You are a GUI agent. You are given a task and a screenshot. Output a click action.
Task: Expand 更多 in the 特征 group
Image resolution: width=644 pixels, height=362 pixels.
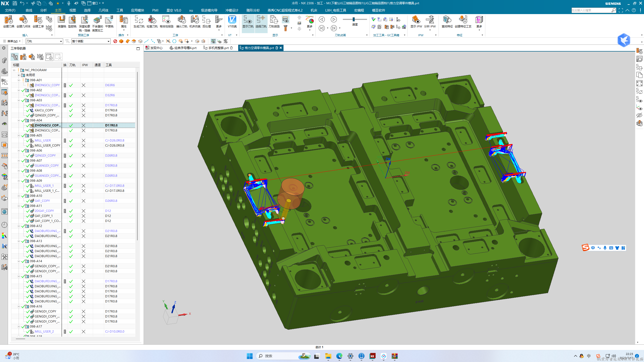tap(479, 23)
